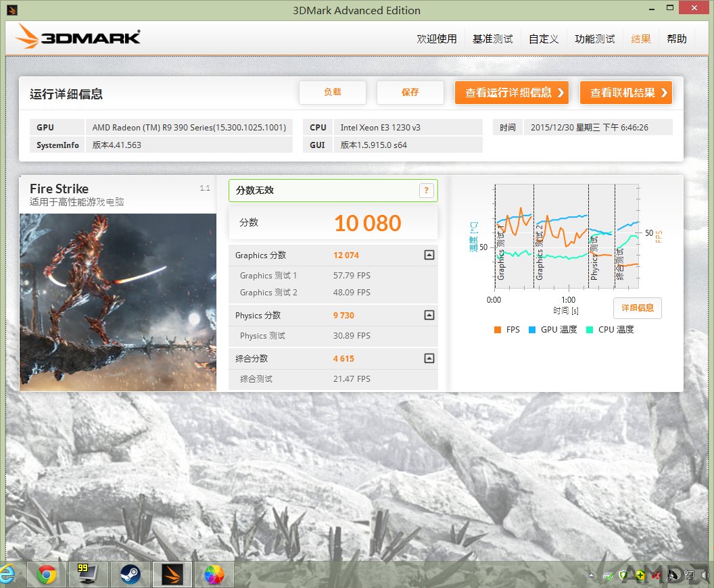Click the question mark help icon
The height and width of the screenshot is (588, 714).
(x=426, y=190)
